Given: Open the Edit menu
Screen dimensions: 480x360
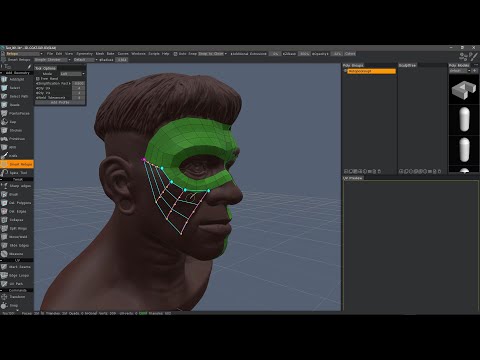Looking at the screenshot, I should [x=59, y=54].
